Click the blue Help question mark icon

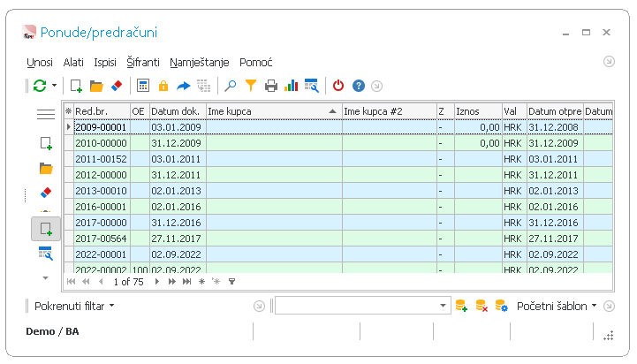pyautogui.click(x=359, y=86)
